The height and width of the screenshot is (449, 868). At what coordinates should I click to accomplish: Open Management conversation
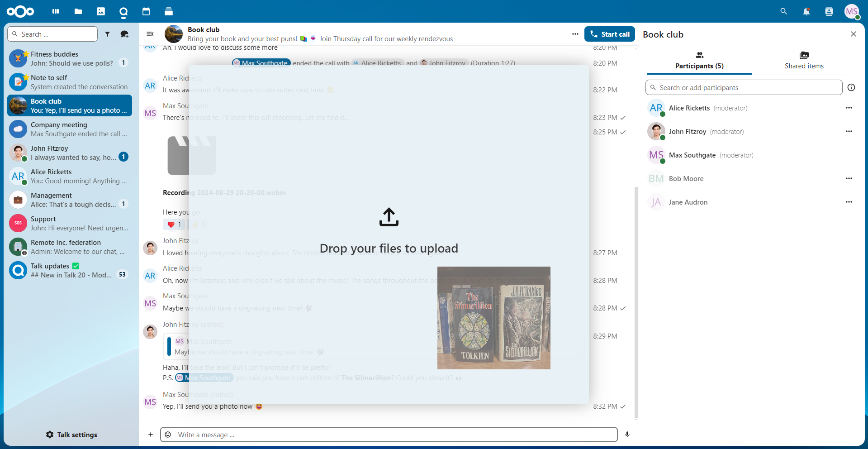[x=70, y=200]
